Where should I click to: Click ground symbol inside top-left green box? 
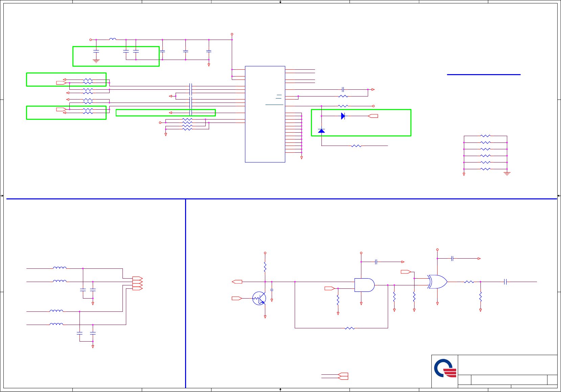pos(96,61)
